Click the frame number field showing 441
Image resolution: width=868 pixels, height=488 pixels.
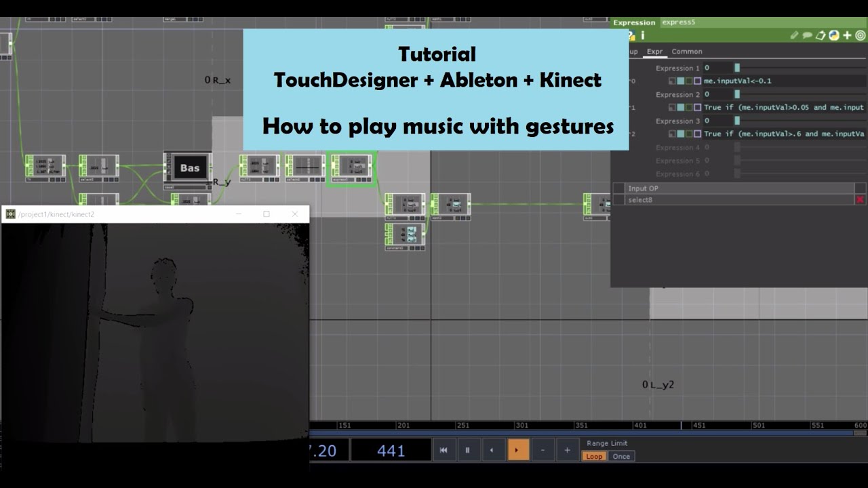pyautogui.click(x=391, y=450)
